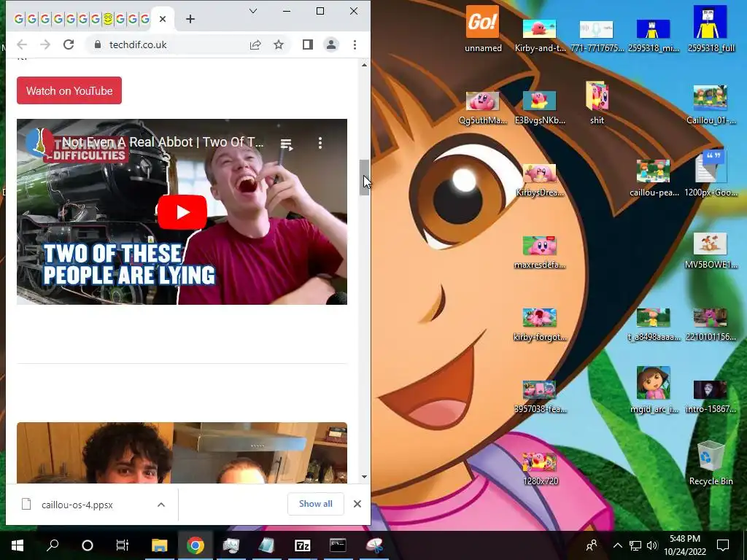Switch to the smiley face tab
Screen dimensions: 747x560
(108, 19)
